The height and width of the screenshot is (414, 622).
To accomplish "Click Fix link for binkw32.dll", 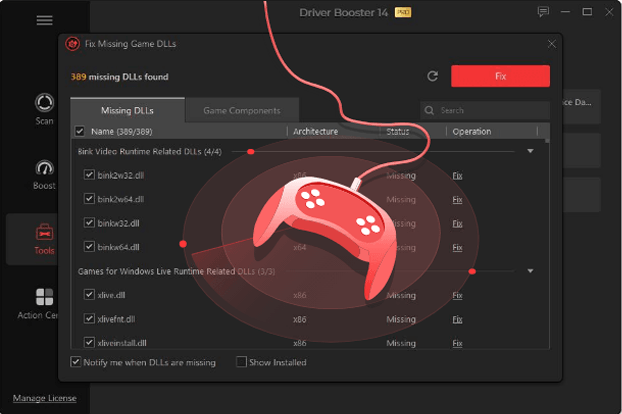I will 457,223.
